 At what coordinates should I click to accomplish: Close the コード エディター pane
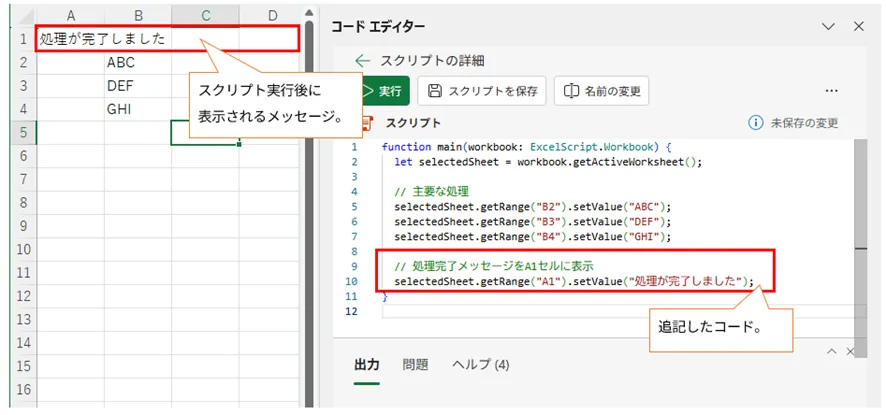pos(859,27)
